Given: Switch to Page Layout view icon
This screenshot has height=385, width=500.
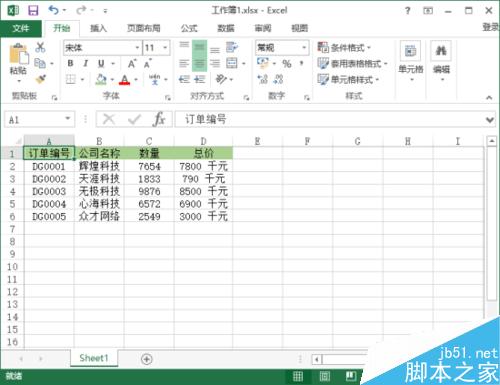Looking at the screenshot, I should [324, 376].
